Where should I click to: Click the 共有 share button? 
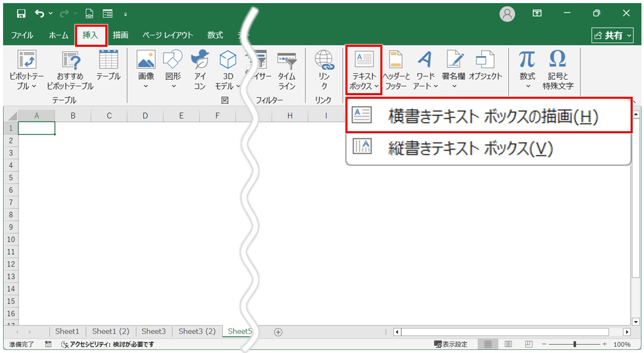[613, 35]
